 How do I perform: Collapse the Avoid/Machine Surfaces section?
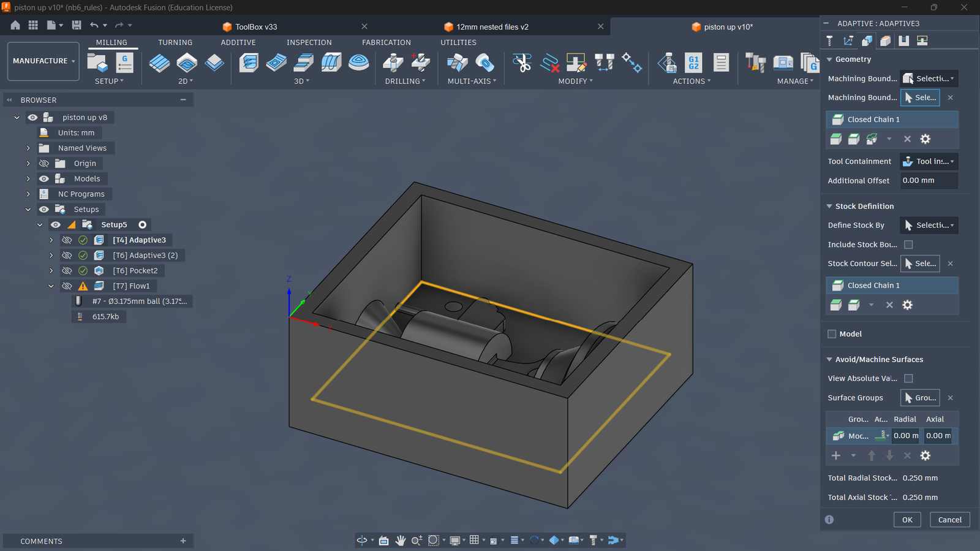829,359
